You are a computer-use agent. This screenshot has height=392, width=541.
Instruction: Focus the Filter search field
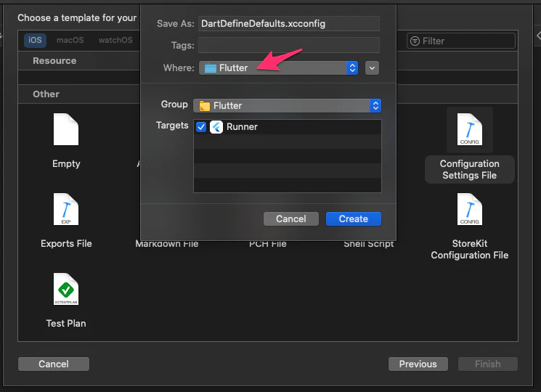pyautogui.click(x=461, y=41)
